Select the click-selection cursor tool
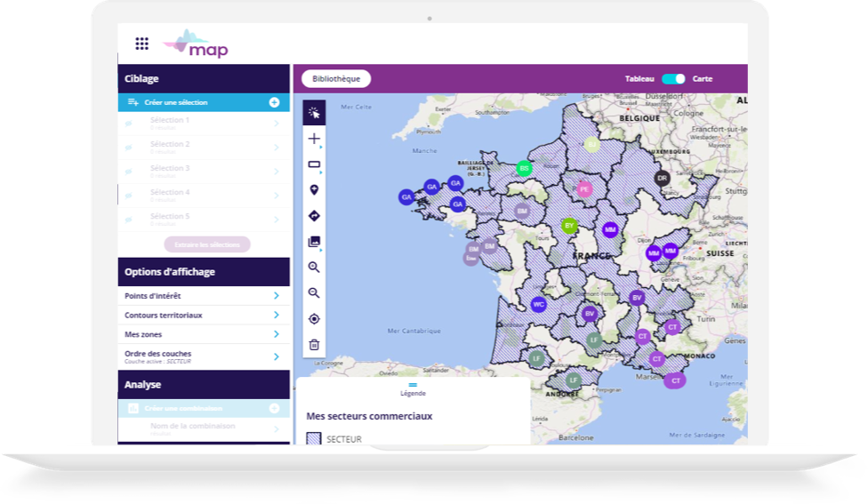The image size is (868, 504). coord(314,113)
